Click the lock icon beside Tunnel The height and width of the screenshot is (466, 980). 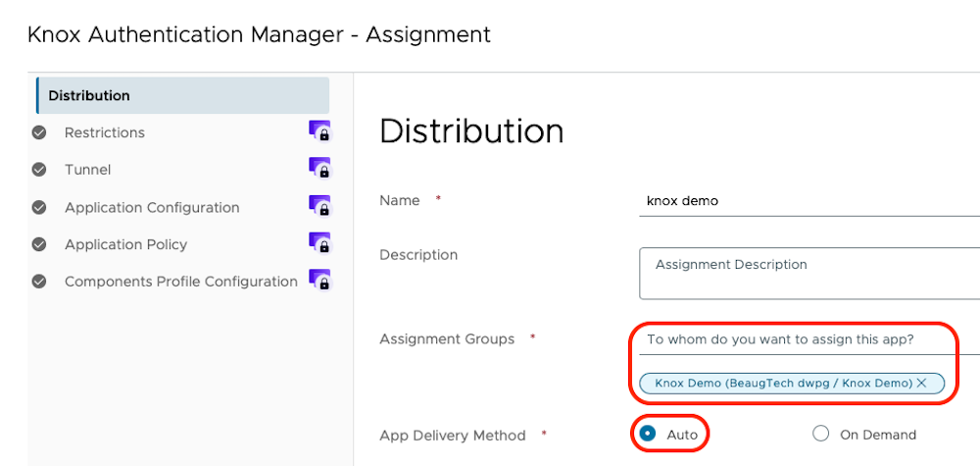pos(320,169)
